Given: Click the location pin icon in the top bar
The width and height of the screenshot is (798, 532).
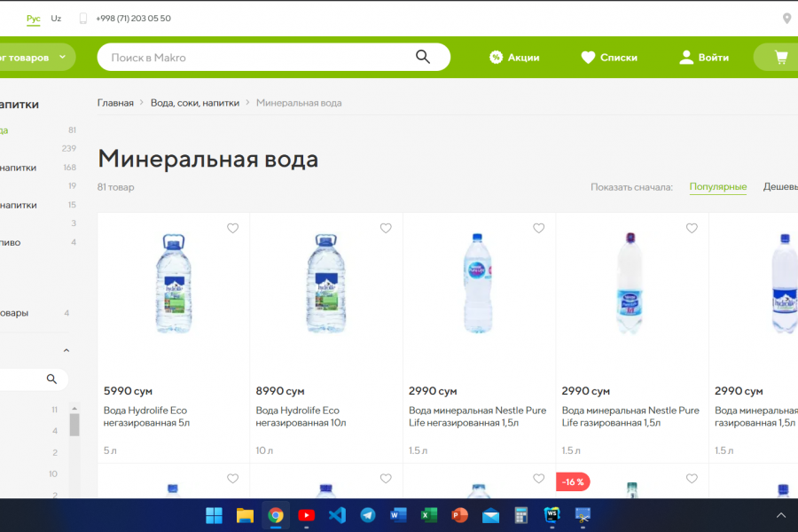Looking at the screenshot, I should coord(786,19).
